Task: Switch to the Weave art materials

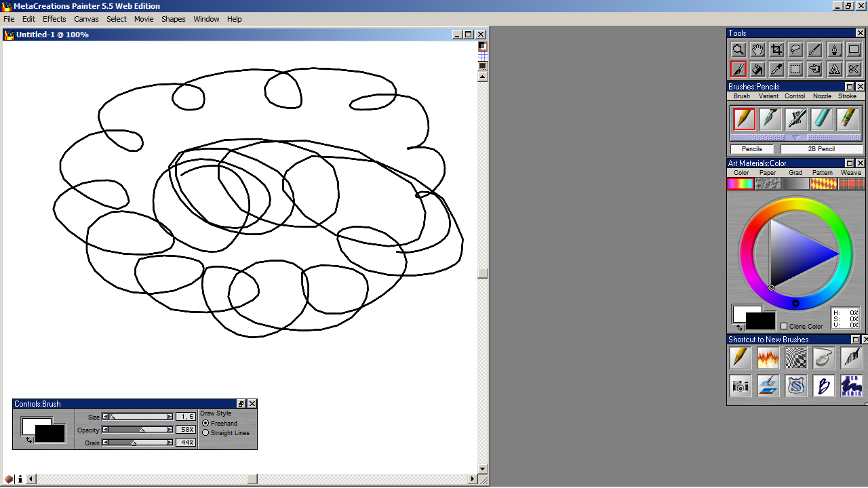Action: click(852, 184)
